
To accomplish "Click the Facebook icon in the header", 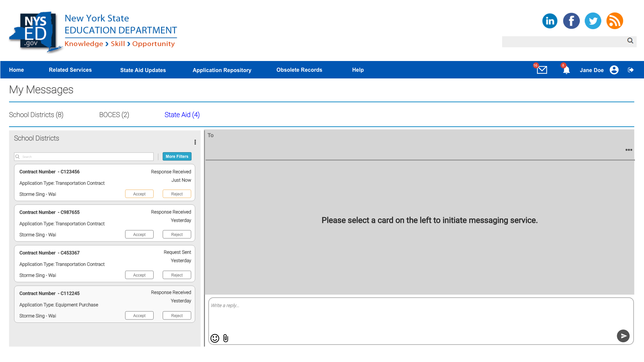I will 571,21.
